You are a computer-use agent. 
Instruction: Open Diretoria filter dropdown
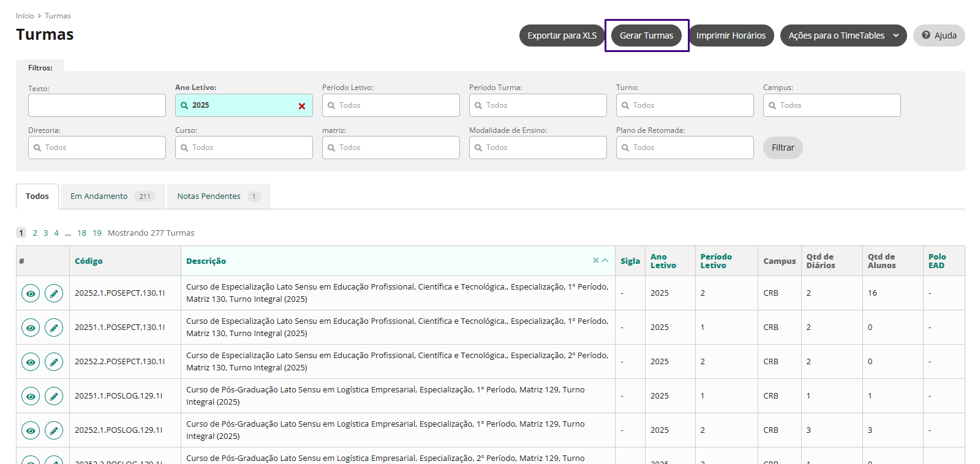pyautogui.click(x=97, y=148)
